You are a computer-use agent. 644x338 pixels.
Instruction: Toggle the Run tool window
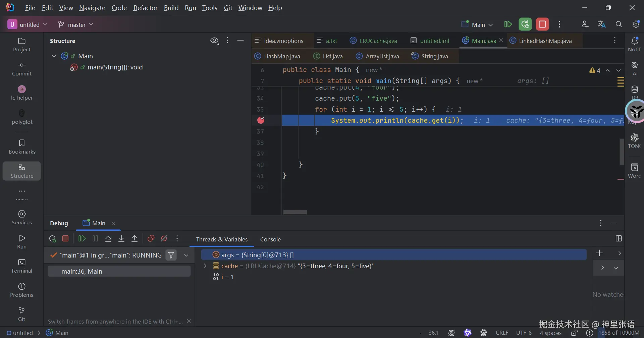22,242
